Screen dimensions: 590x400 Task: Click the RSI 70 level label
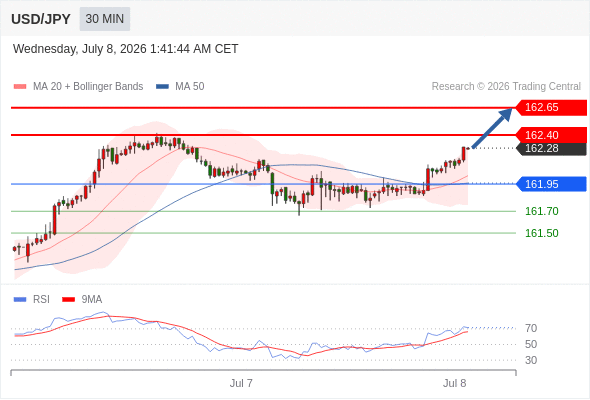click(x=531, y=328)
